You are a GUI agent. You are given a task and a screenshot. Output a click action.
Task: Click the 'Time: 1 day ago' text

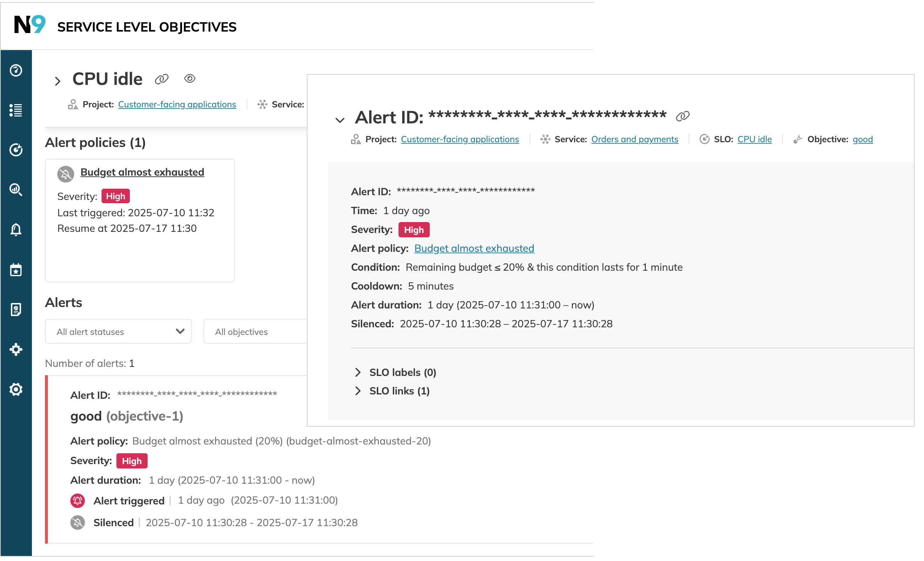coord(390,211)
